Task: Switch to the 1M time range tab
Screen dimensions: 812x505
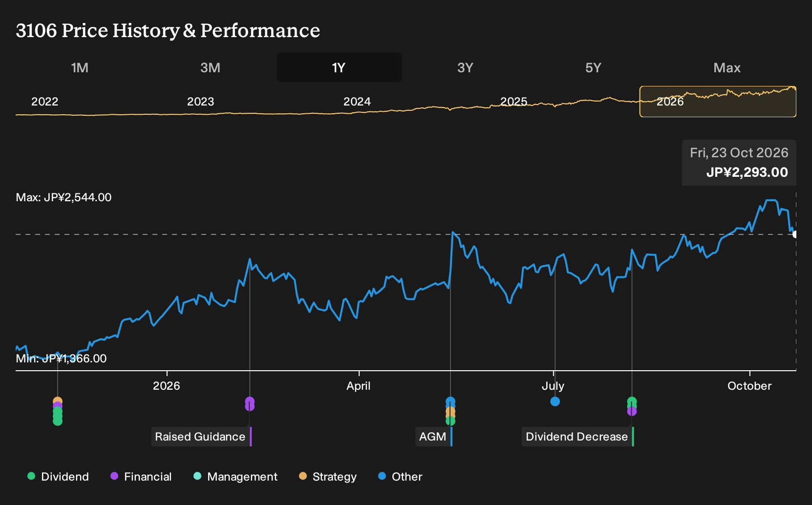Action: 80,67
